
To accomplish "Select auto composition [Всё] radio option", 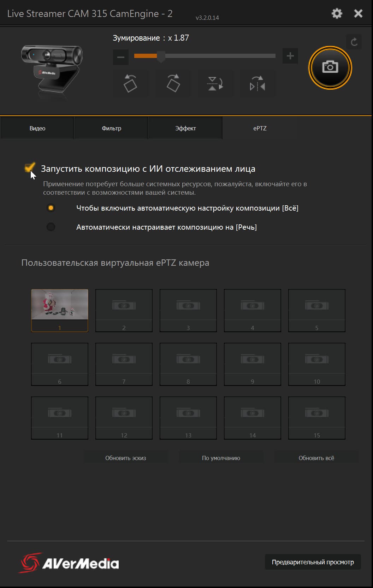I will point(51,208).
